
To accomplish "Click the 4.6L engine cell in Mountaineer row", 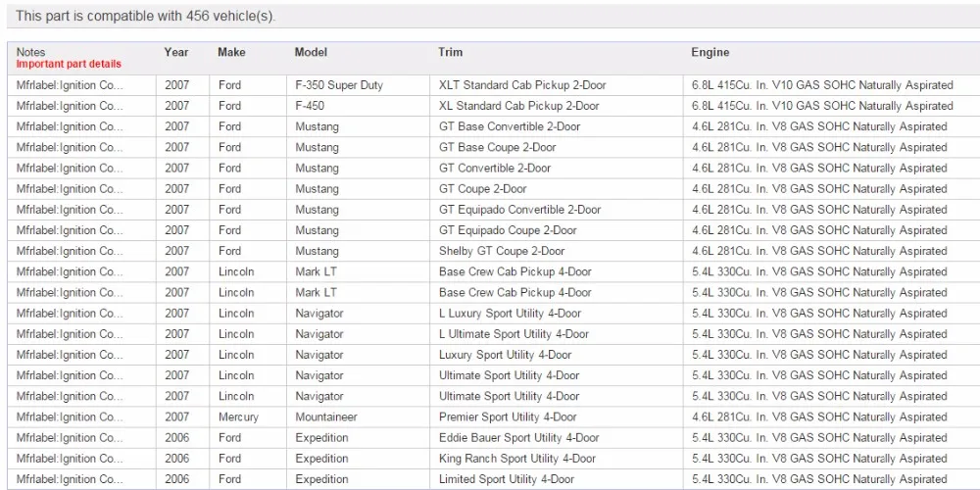I will tap(819, 416).
